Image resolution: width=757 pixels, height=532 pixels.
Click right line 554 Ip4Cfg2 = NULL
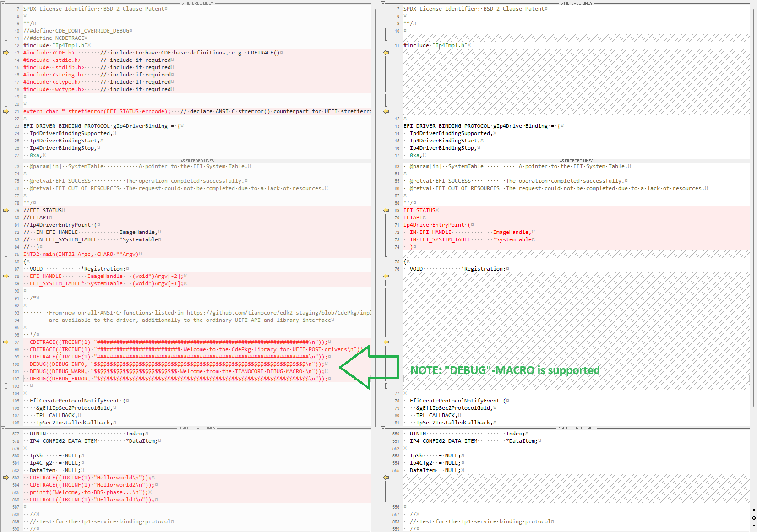point(437,463)
